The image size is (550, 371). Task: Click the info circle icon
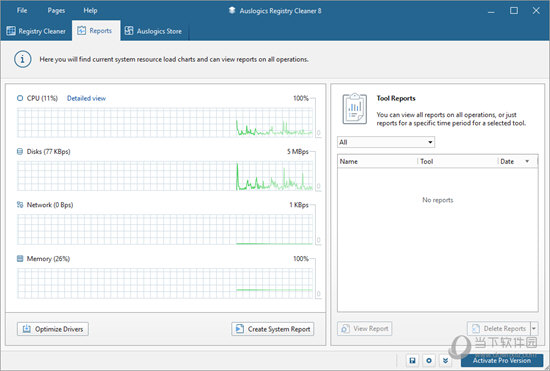[x=23, y=59]
